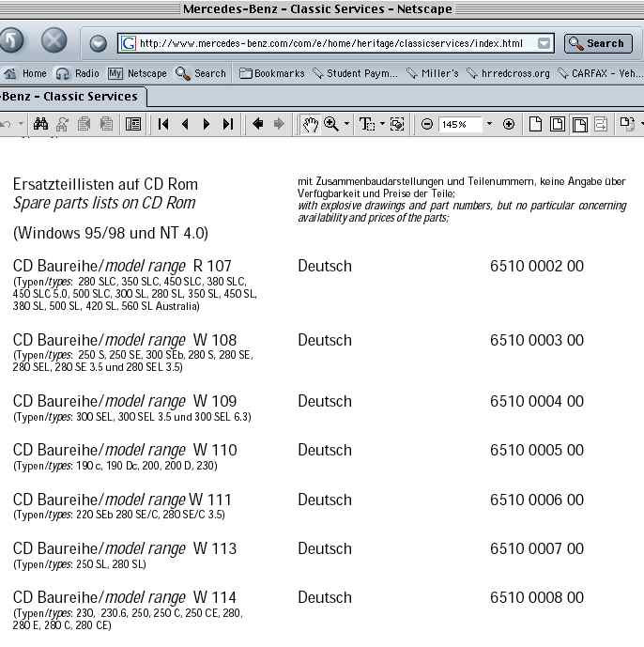Click the Acrobat binoculars Find icon

coord(40,124)
